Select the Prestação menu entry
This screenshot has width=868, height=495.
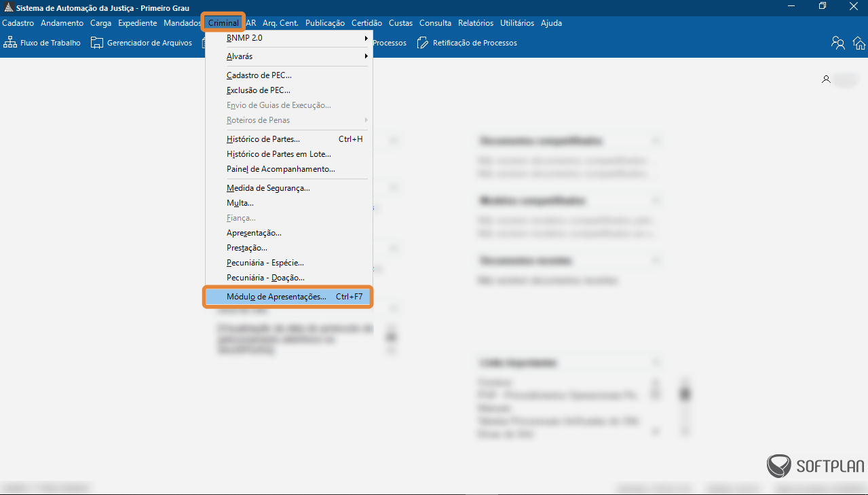coord(288,248)
